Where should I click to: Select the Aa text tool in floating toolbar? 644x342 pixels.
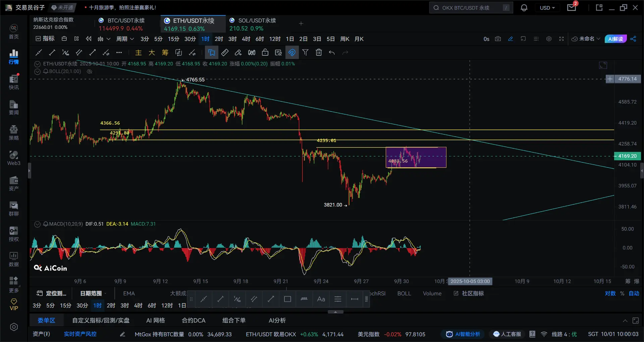pyautogui.click(x=321, y=299)
